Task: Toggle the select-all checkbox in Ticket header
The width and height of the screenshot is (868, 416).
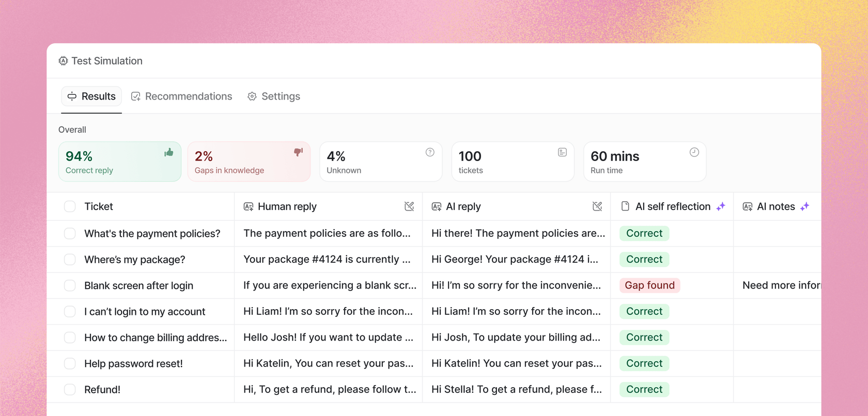Action: point(70,206)
